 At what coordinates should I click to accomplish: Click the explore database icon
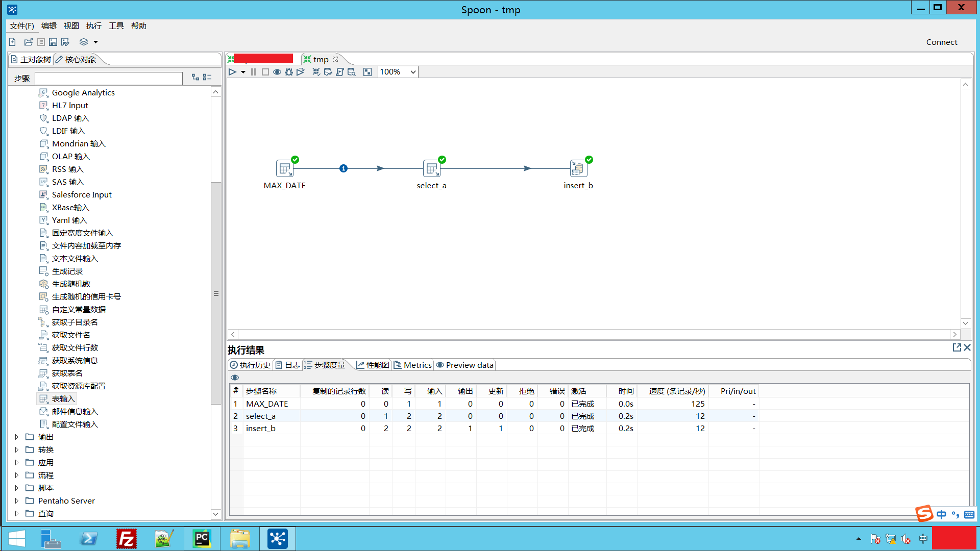pos(352,72)
